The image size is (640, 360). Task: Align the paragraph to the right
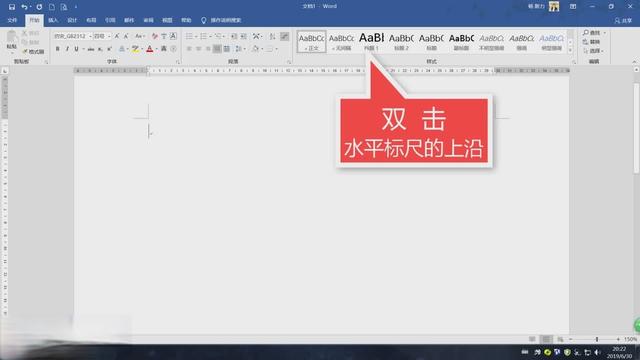tap(208, 49)
